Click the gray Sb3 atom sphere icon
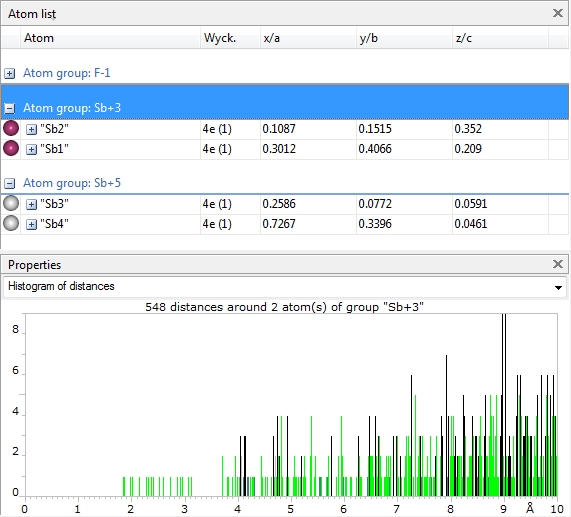The width and height of the screenshot is (571, 517). tap(11, 204)
